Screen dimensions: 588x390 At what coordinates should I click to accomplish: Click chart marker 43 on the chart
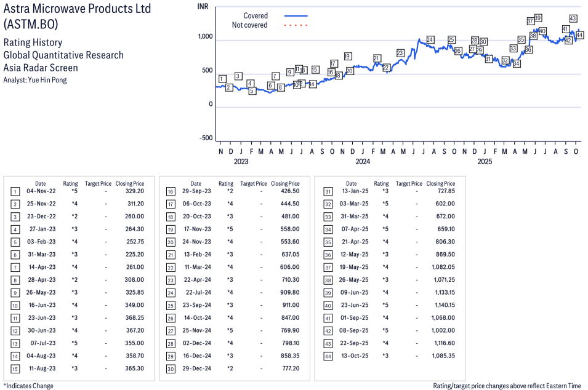[573, 18]
